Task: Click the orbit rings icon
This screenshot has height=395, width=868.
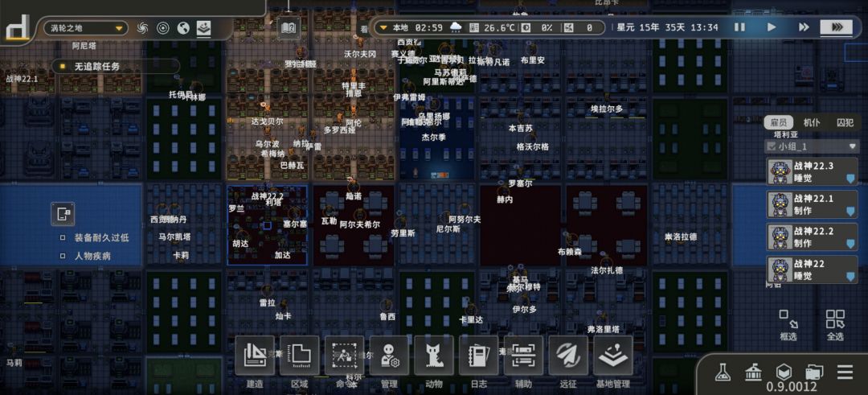Action: [162, 28]
